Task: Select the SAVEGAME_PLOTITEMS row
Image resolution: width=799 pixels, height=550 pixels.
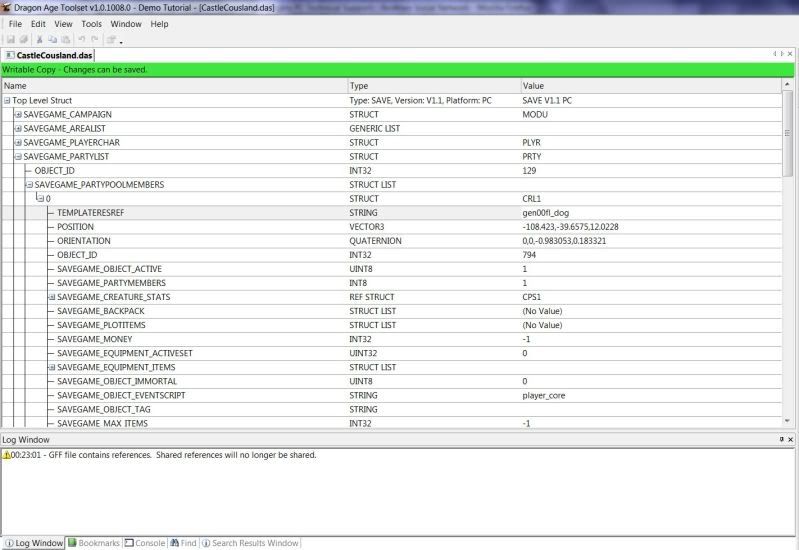Action: [391, 325]
